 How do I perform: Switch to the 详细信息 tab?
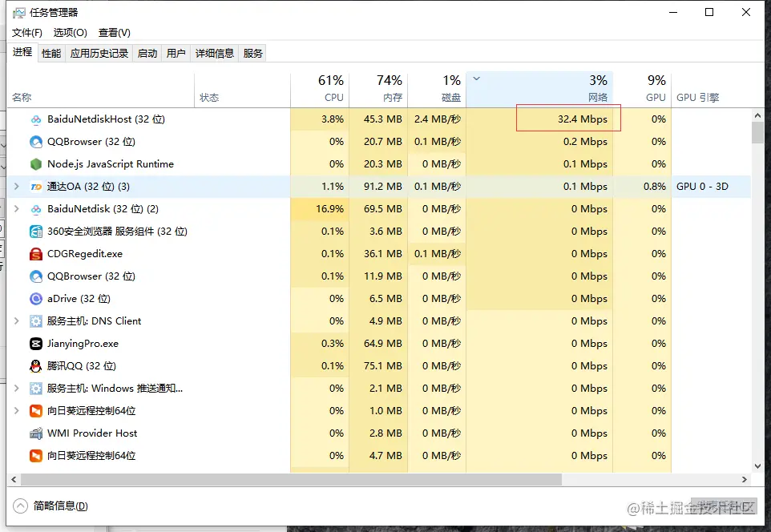[x=214, y=53]
